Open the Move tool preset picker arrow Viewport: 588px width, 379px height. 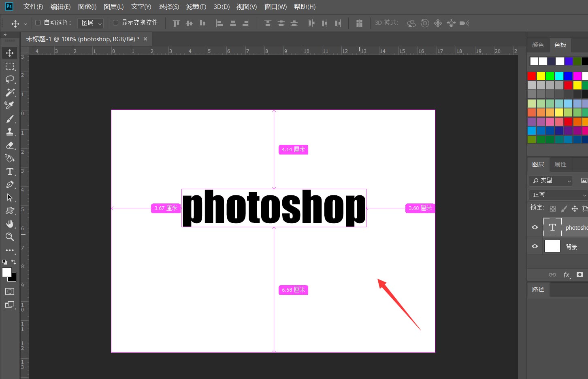coord(26,24)
